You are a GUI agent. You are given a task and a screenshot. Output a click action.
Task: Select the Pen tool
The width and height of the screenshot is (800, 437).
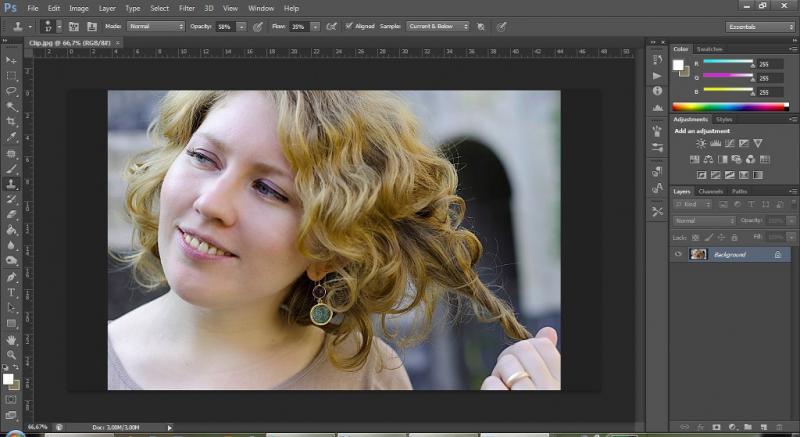(x=11, y=277)
